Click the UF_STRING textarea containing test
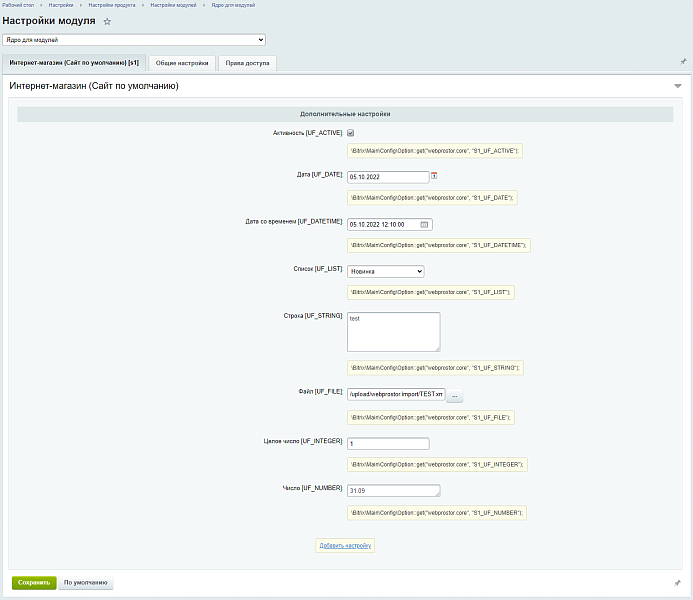Viewport: 693px width, 600px height. tap(394, 332)
